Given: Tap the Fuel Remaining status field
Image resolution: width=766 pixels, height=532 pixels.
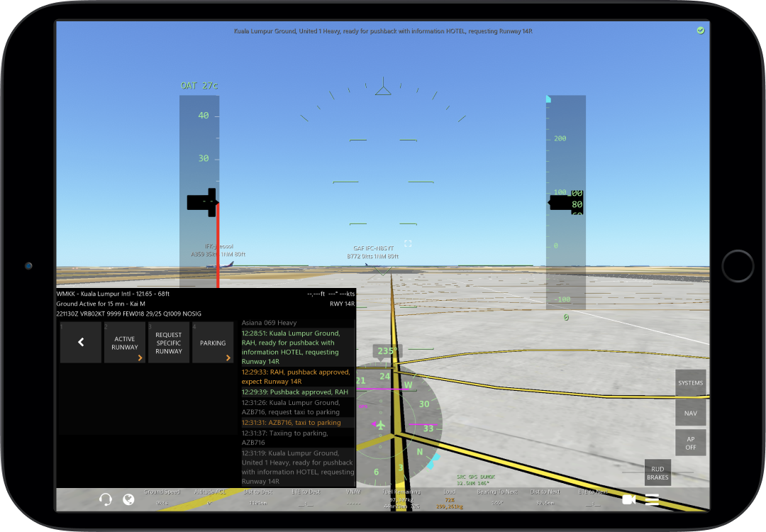Looking at the screenshot, I should point(401,499).
